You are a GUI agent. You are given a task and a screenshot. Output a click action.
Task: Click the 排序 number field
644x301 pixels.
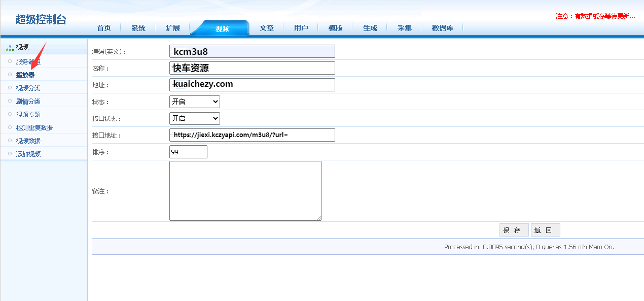[x=188, y=152]
